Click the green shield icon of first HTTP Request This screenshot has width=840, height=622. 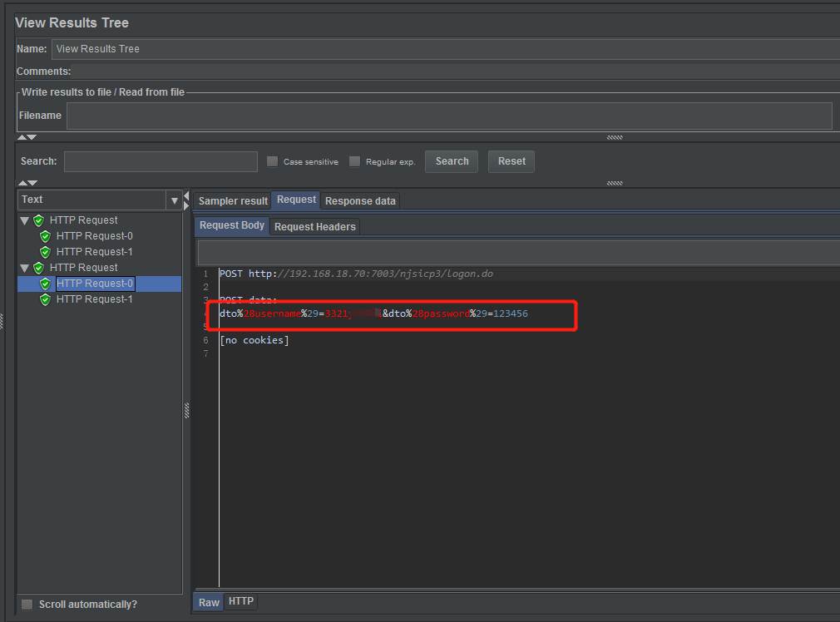click(x=38, y=220)
